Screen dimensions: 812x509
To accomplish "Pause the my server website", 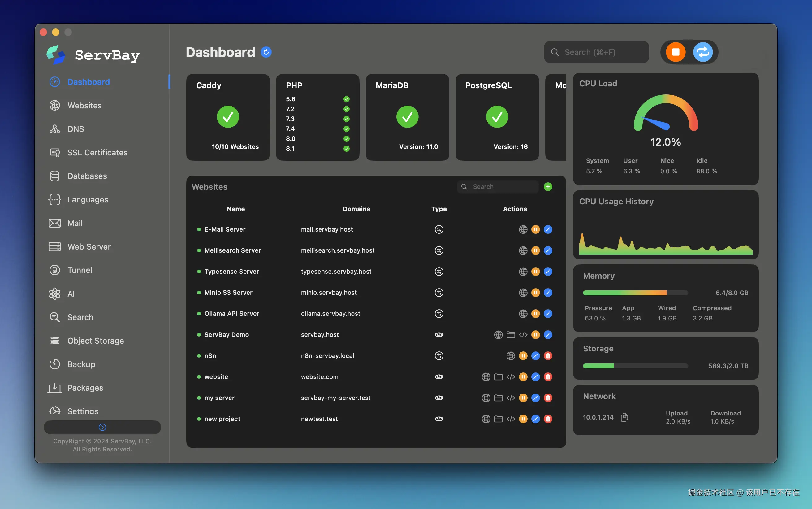I will [523, 398].
